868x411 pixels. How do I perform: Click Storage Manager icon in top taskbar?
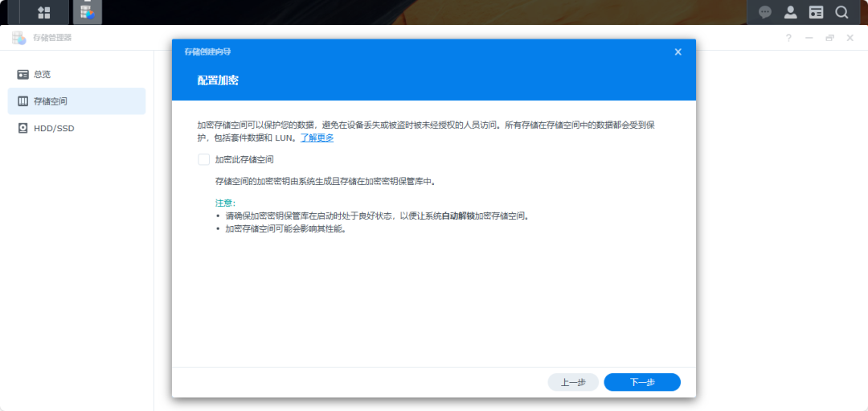point(87,12)
